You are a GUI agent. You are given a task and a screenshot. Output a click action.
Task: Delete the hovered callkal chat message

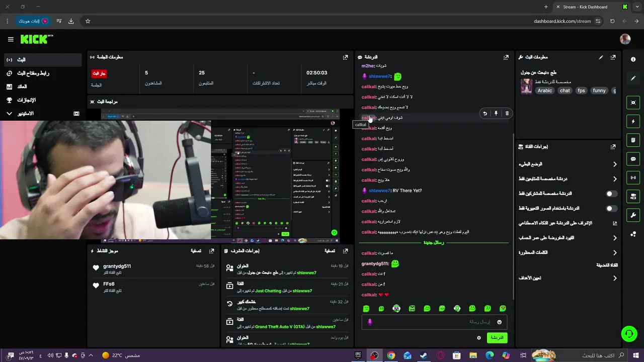[x=507, y=114]
